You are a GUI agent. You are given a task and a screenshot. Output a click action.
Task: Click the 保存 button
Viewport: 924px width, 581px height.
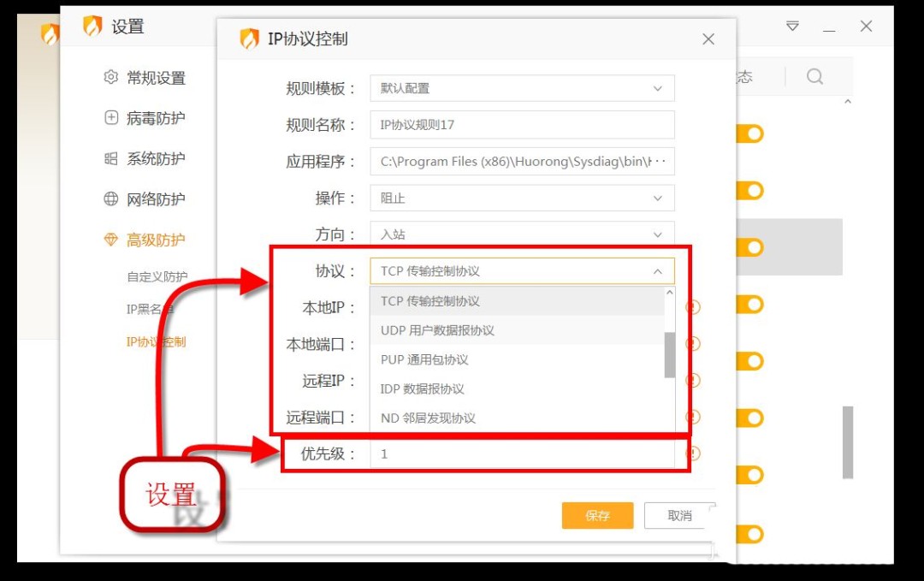coord(597,515)
